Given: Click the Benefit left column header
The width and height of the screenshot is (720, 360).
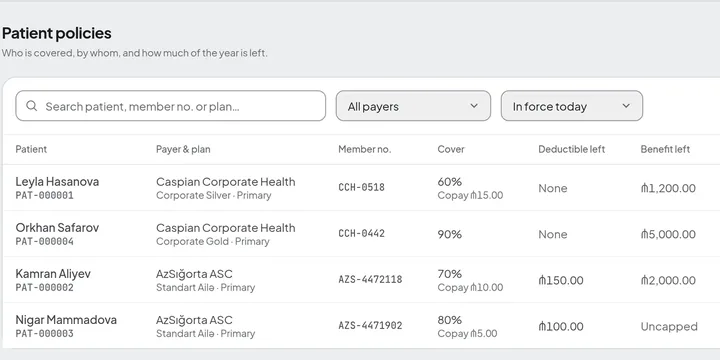Looking at the screenshot, I should [x=665, y=149].
